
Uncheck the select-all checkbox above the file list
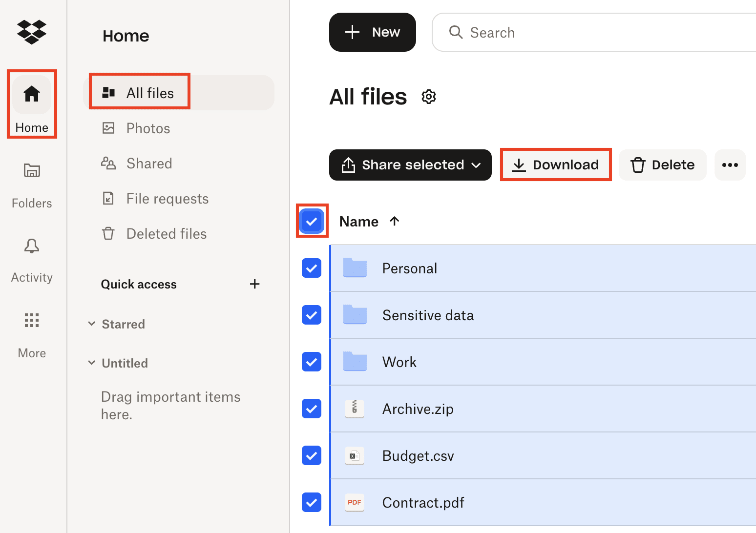point(312,221)
